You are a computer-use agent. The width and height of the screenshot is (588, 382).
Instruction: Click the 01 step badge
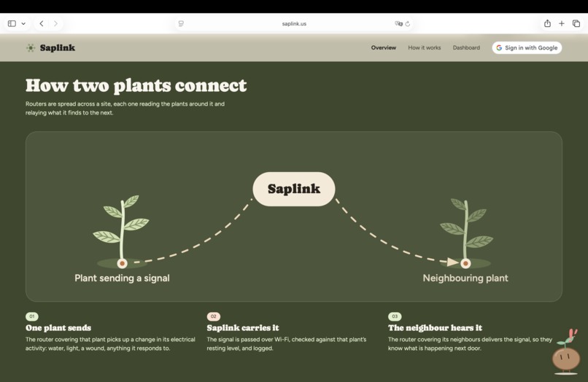point(32,316)
